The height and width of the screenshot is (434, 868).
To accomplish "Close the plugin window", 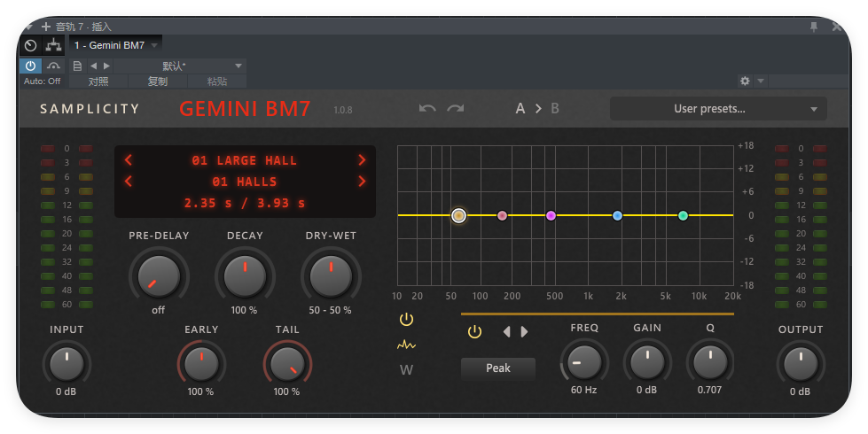I will pos(837,27).
